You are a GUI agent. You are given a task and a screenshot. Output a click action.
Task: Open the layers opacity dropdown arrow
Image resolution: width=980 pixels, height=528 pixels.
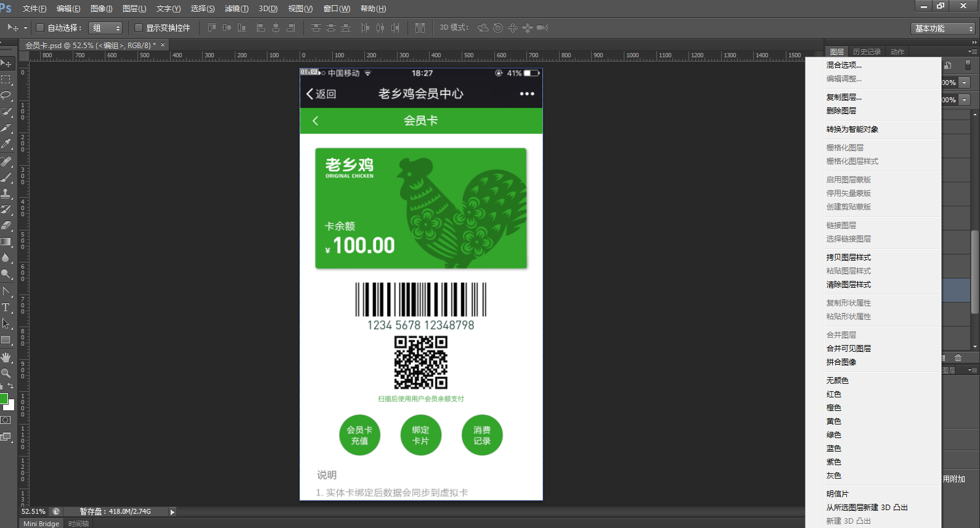[965, 83]
